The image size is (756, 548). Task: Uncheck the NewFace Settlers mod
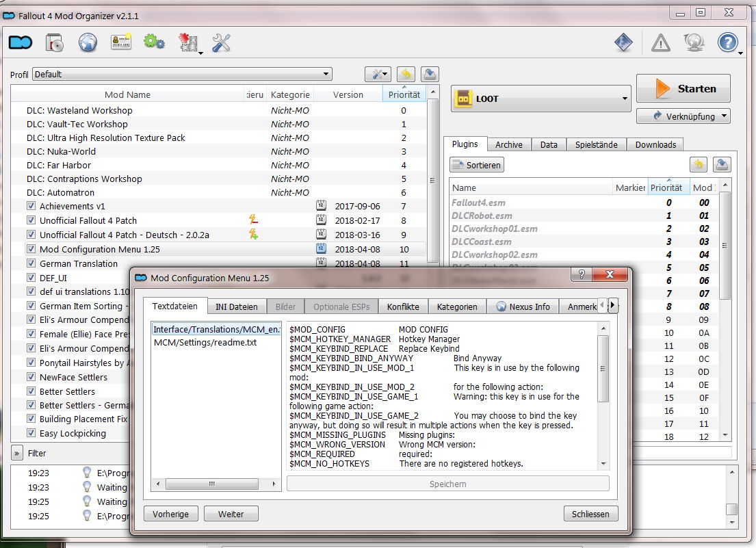coord(31,377)
